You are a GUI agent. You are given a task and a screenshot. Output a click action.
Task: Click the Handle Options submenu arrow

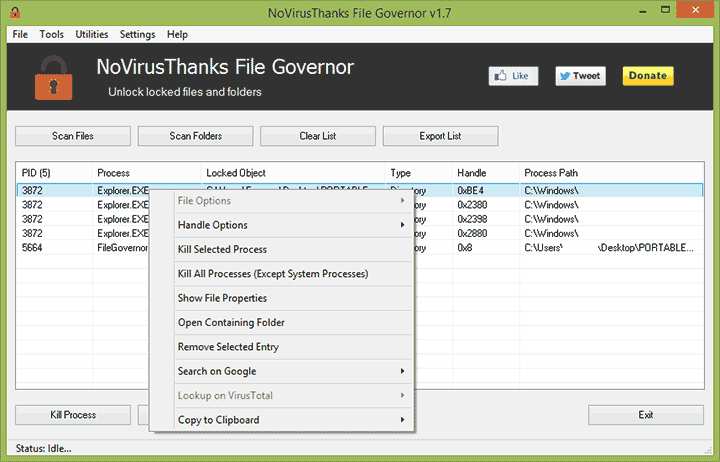click(403, 225)
